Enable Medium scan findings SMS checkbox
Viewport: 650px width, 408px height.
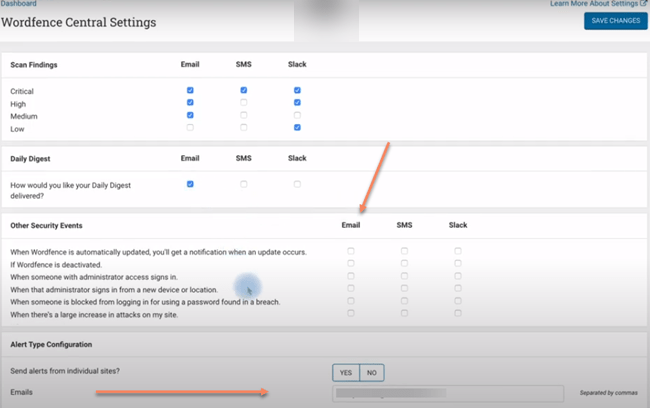tap(244, 115)
